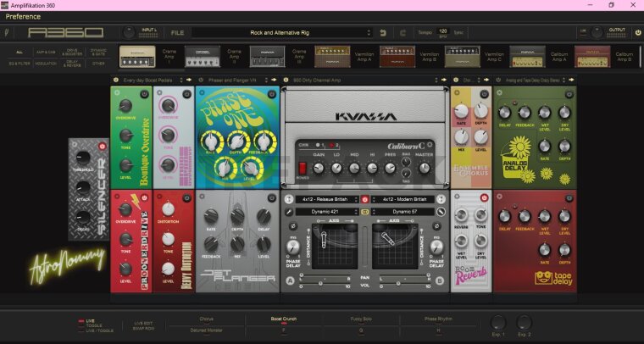Image resolution: width=644 pixels, height=344 pixels.
Task: Toggle the Caliburn amp red power switch
Action: tap(303, 168)
